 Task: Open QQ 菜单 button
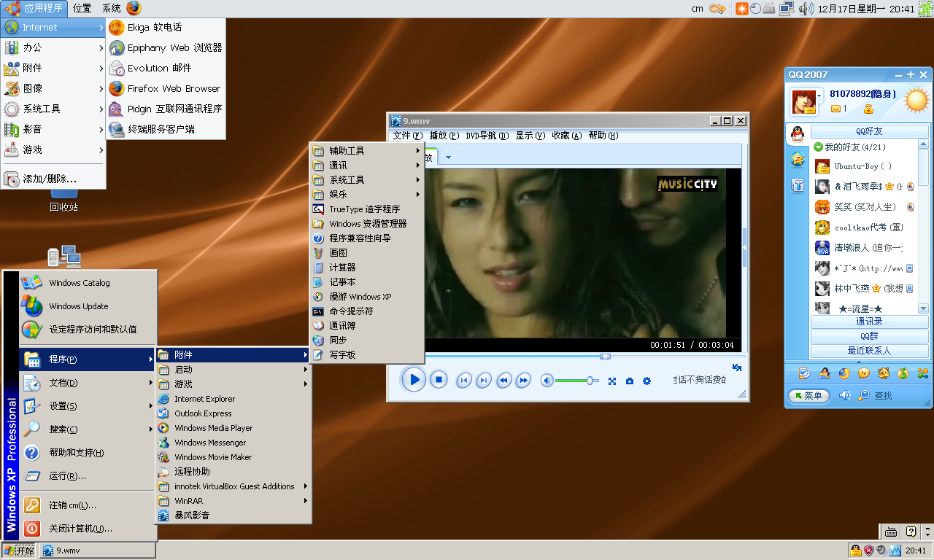(x=808, y=396)
